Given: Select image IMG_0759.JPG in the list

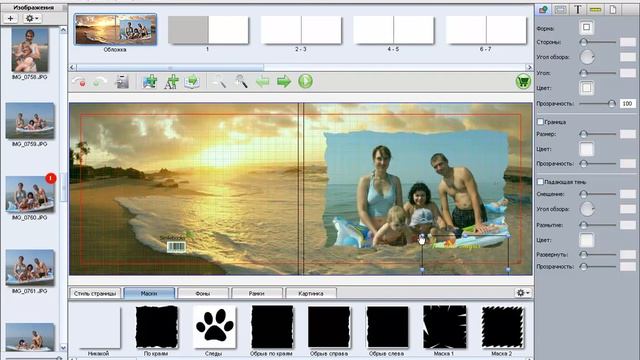Looking at the screenshot, I should (30, 120).
